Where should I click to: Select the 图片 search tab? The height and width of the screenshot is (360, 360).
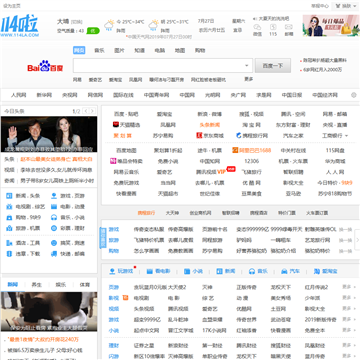119,50
